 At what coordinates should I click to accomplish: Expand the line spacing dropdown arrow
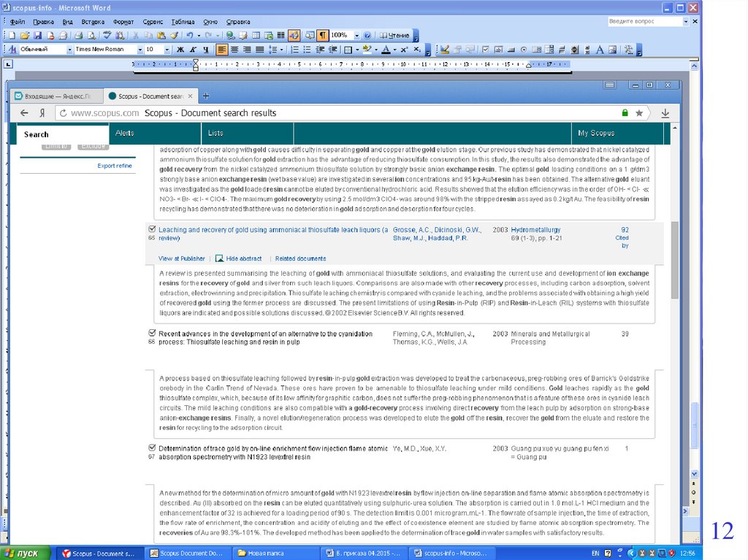coord(281,49)
